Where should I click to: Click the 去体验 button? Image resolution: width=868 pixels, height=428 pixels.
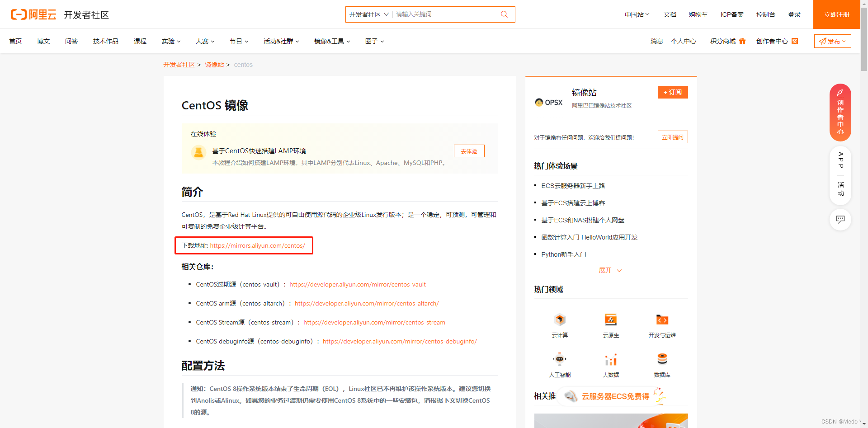[469, 151]
